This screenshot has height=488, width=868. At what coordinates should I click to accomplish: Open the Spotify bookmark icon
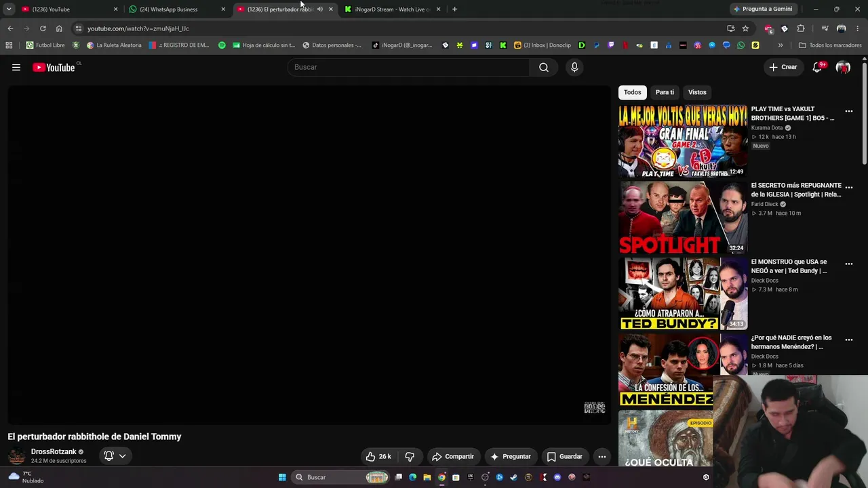222,45
